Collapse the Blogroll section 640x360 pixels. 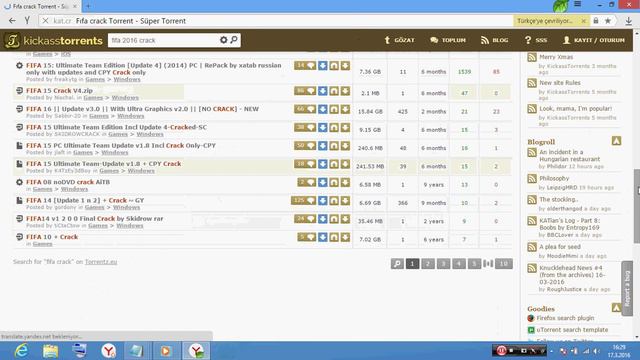point(616,141)
